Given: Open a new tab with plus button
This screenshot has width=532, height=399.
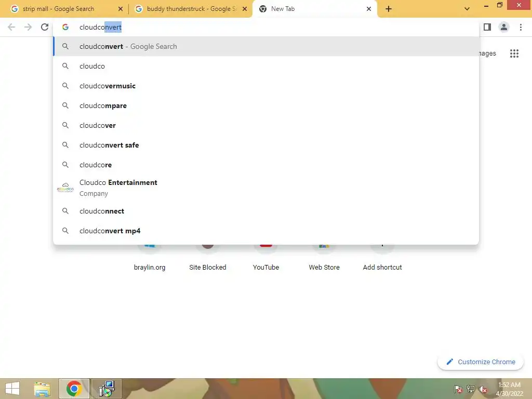Looking at the screenshot, I should (389, 9).
